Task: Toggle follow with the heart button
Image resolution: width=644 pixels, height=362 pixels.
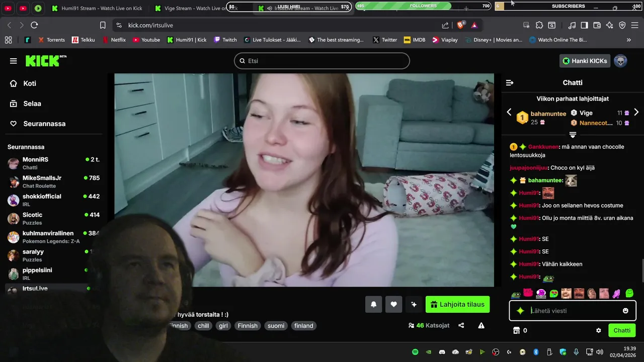Action: pos(394,304)
